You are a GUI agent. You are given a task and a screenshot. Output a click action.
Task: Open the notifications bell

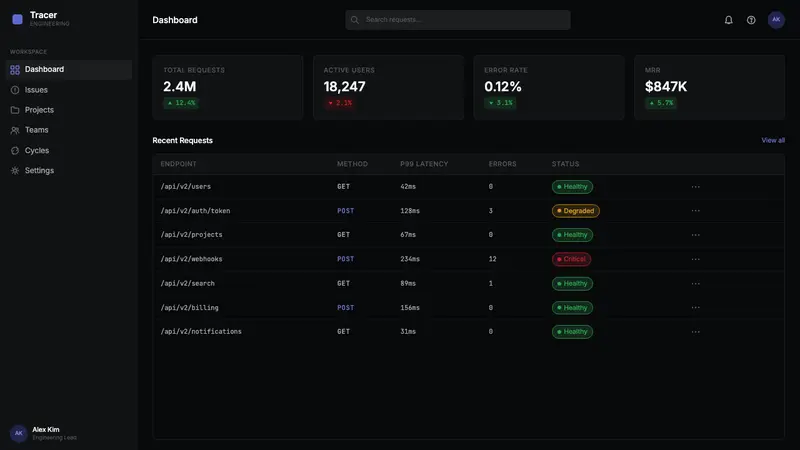(729, 20)
